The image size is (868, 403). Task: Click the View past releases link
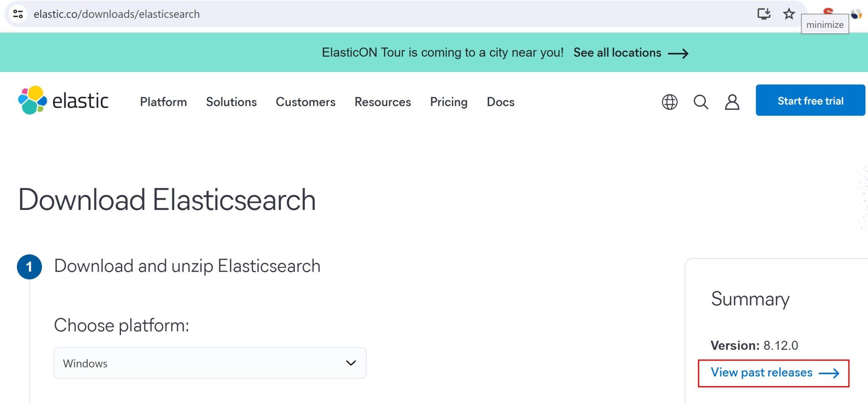point(761,373)
